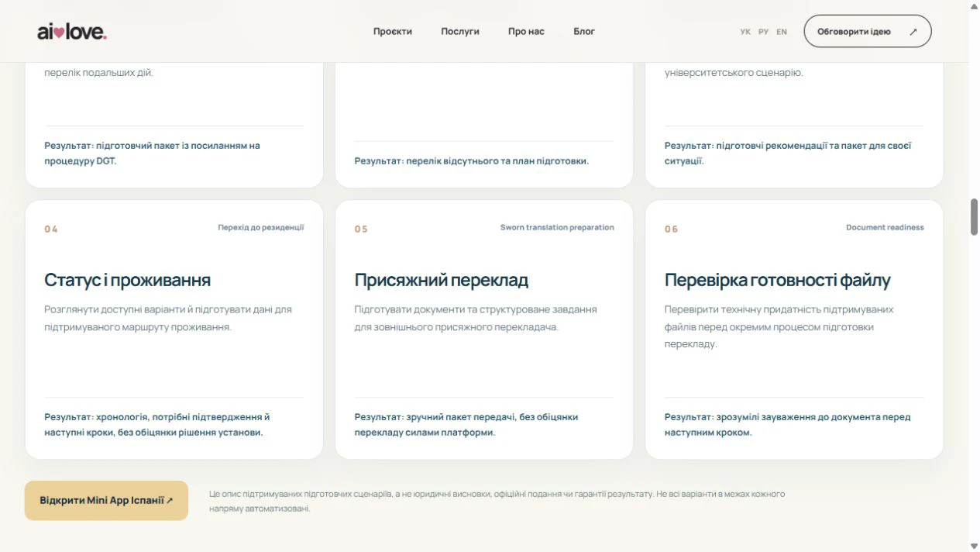Click Відкрити Mini App Іспанії button
Viewport: 980px width, 552px height.
point(106,500)
